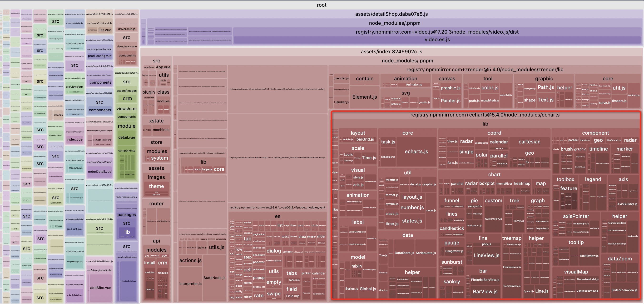Click the video.es.js treemap block
Viewport: 644px width, 304px height.
pos(437,40)
